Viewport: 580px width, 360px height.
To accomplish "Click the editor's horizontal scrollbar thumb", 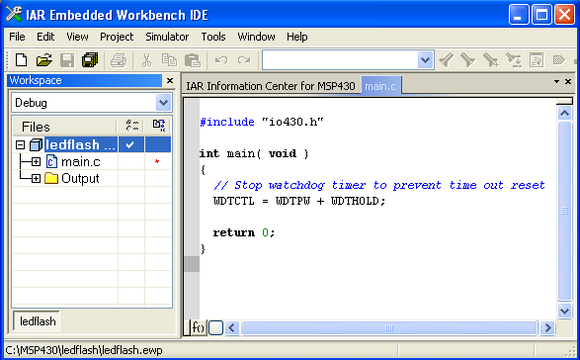I will point(388,328).
